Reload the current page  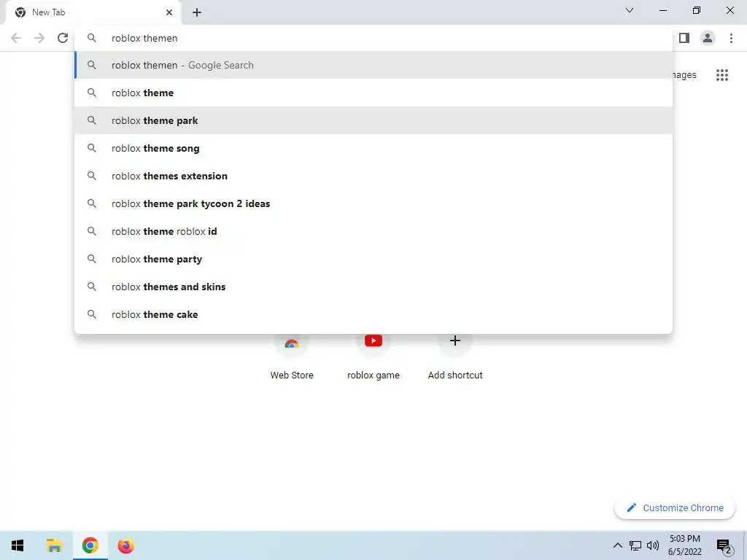pyautogui.click(x=63, y=38)
